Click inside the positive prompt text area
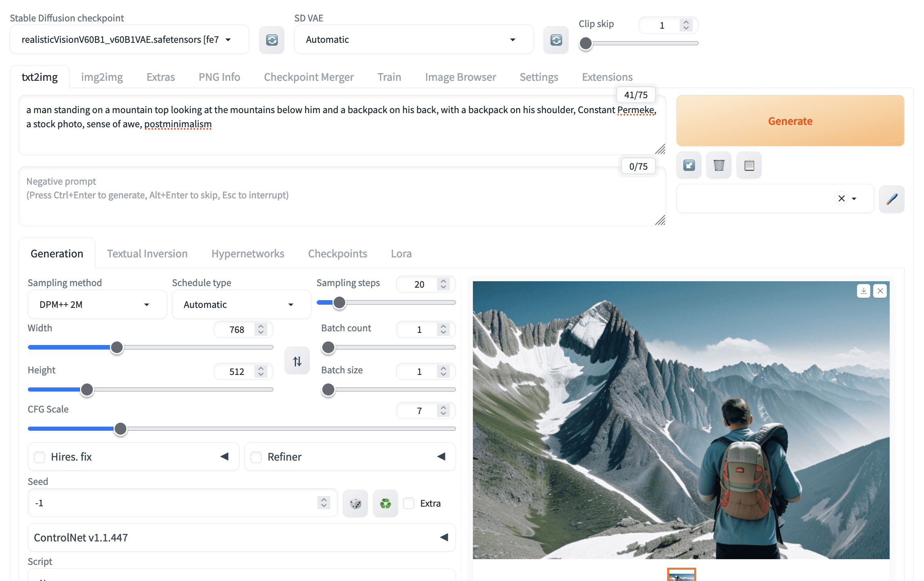This screenshot has width=924, height=581. (342, 125)
